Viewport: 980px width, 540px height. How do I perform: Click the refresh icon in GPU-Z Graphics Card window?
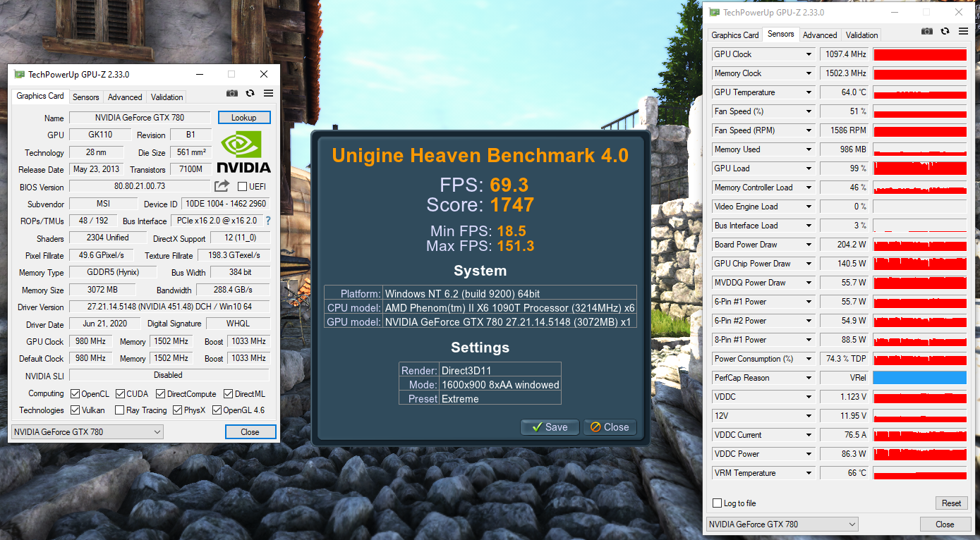tap(250, 93)
